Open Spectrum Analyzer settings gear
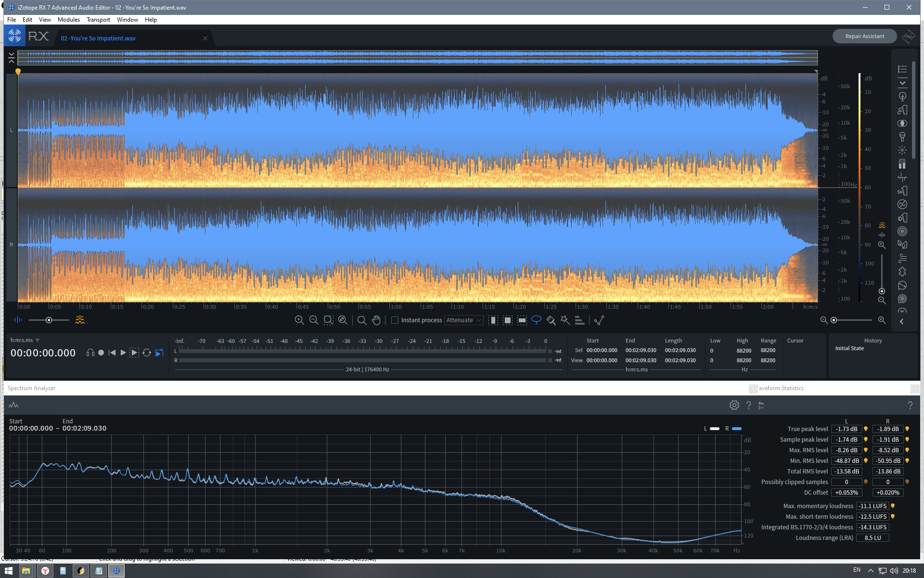The height and width of the screenshot is (578, 924). pos(734,405)
